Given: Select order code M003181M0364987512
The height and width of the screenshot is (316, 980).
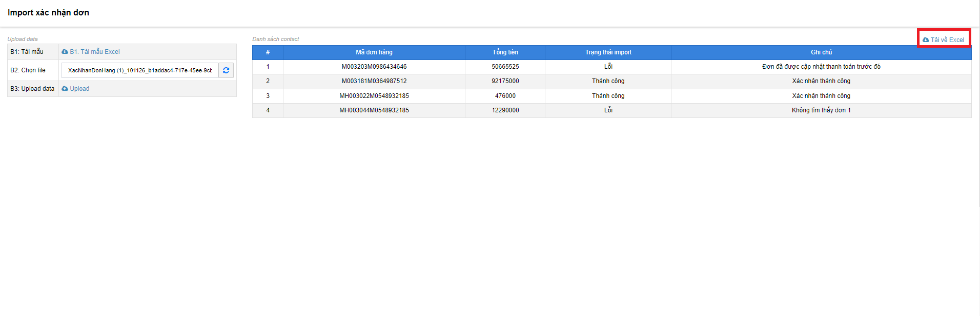Looking at the screenshot, I should [374, 81].
